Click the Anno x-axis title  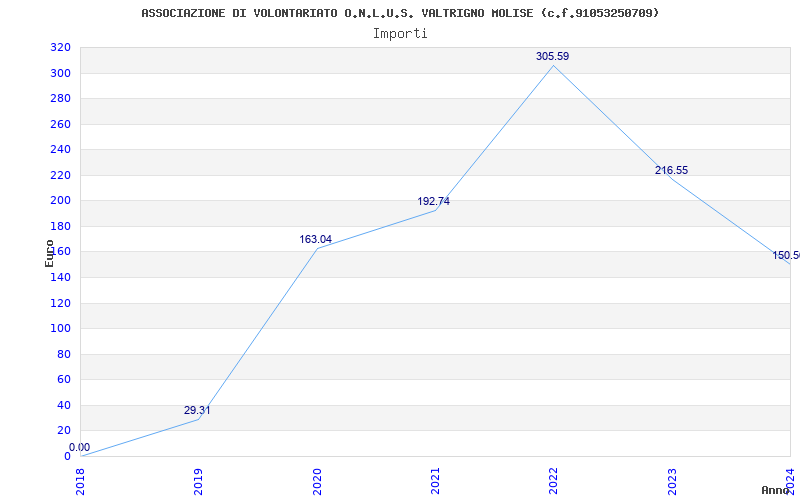776,490
